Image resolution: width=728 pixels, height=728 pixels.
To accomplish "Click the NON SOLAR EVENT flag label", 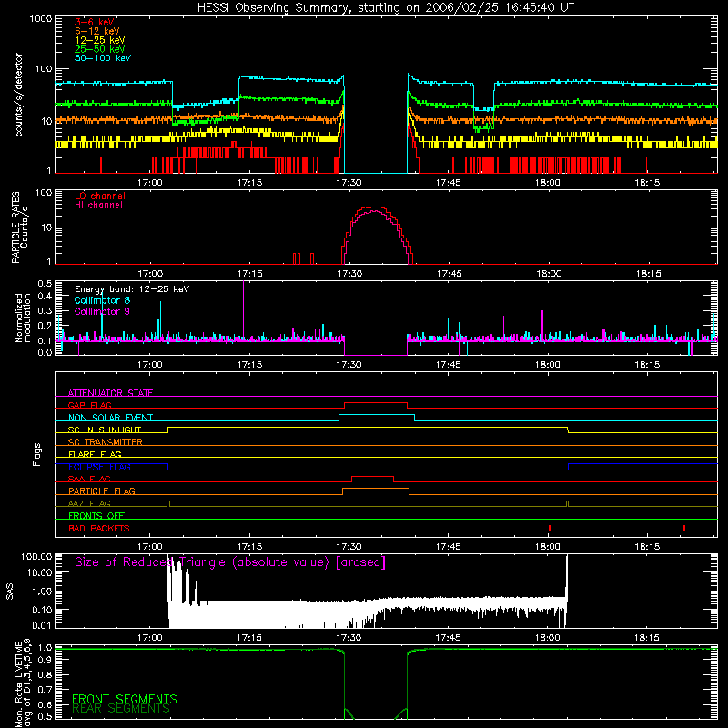I will (x=110, y=418).
